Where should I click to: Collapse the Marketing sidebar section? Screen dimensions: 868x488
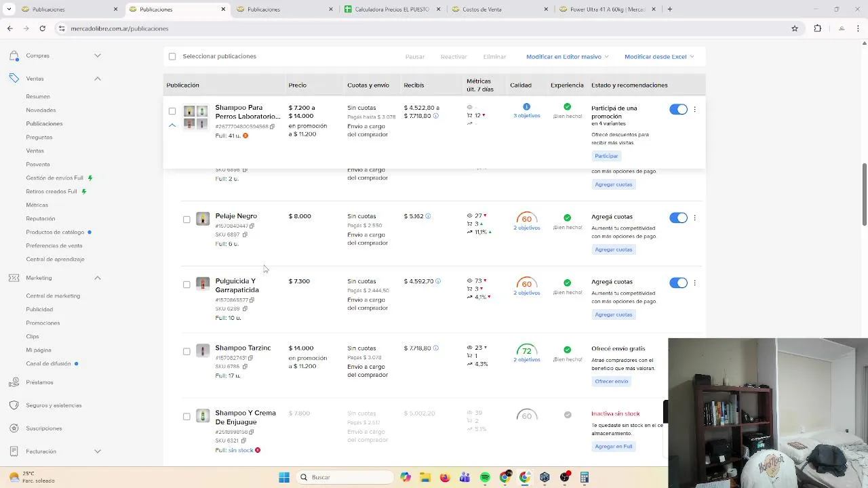pos(98,278)
